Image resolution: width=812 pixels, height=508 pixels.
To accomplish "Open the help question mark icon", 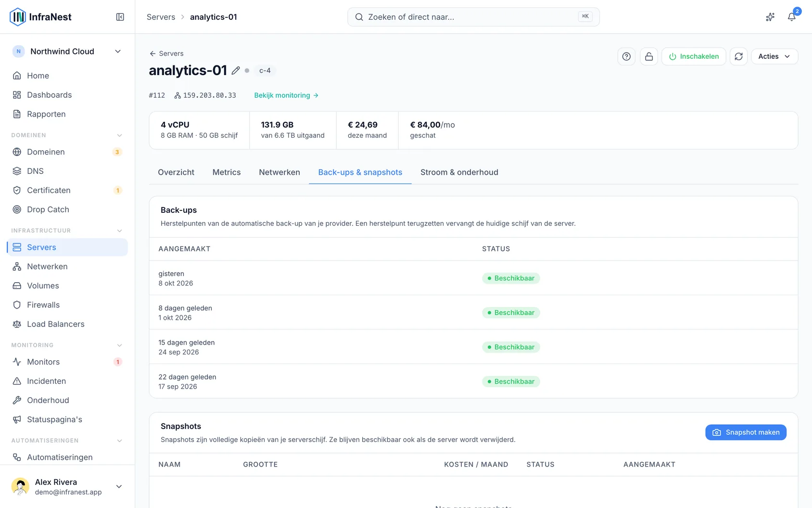I will 626,56.
